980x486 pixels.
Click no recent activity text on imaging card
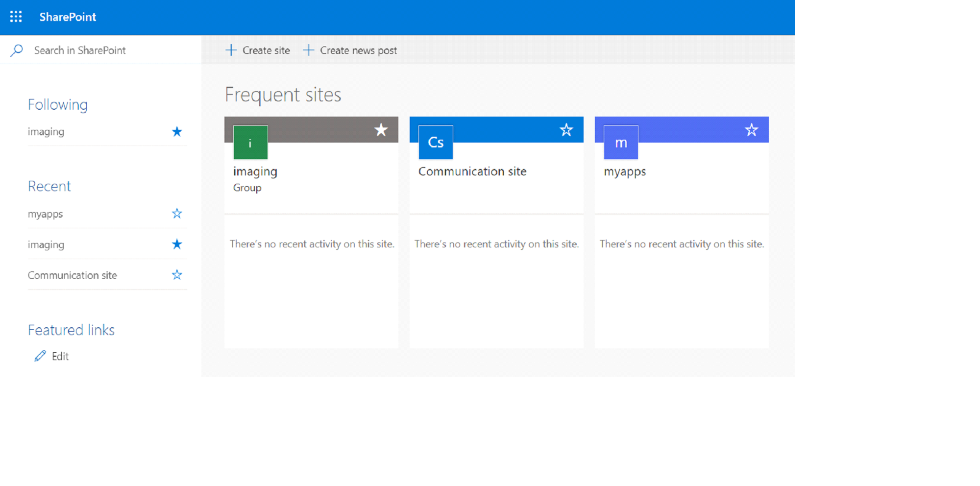coord(312,244)
